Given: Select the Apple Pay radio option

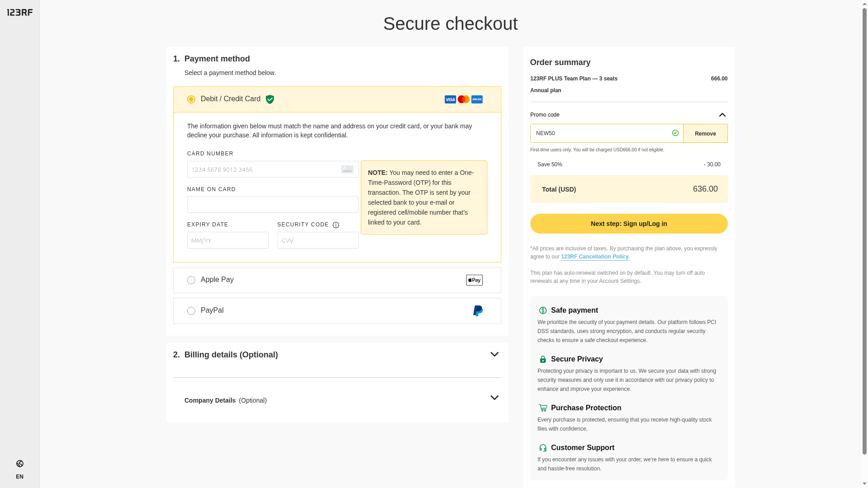Looking at the screenshot, I should (191, 280).
